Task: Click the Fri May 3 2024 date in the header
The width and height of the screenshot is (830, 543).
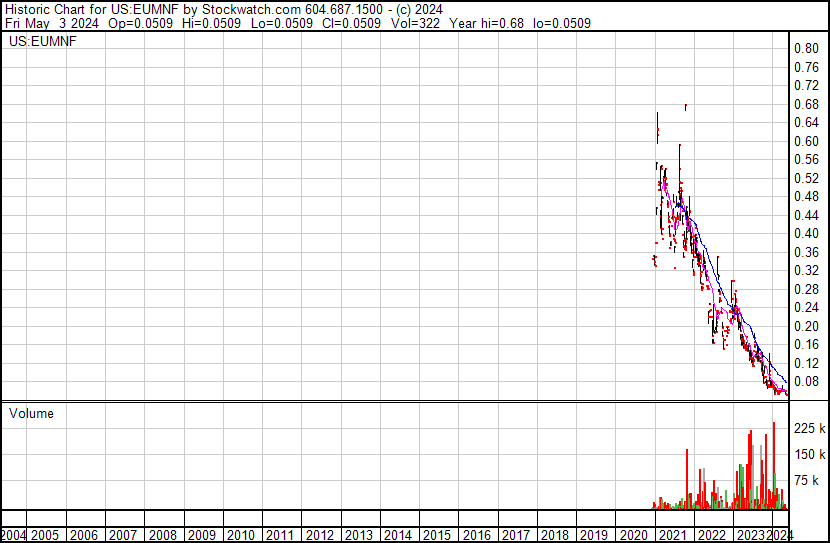Action: (x=43, y=23)
